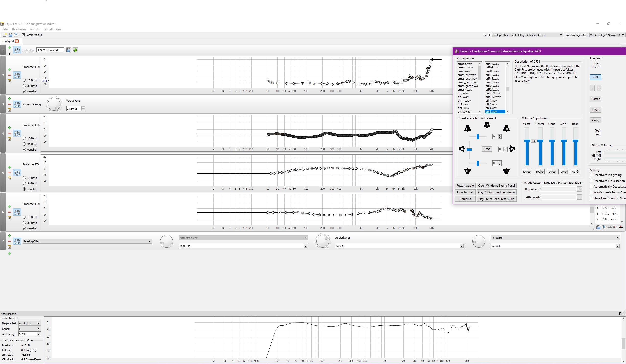Click the new configuration file toolbar icon
The image size is (626, 364).
point(4,35)
